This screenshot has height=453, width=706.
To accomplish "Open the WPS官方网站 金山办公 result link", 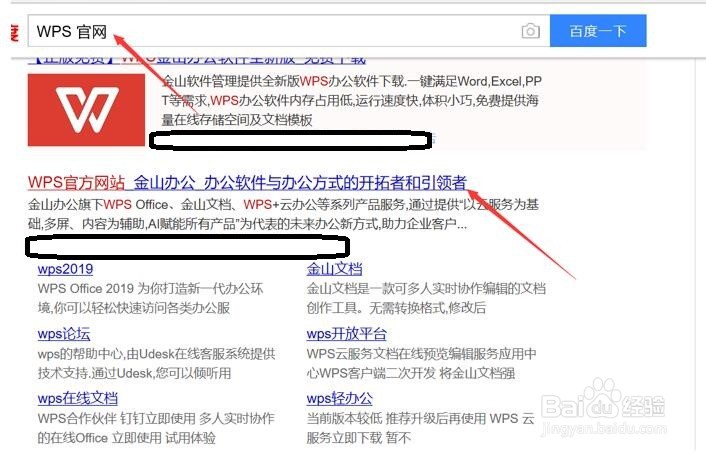I will 247,182.
